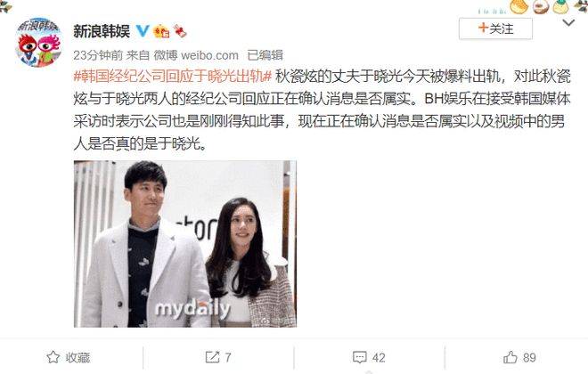The width and height of the screenshot is (588, 374).
Task: Open the 23分钟前 timestamp link
Action: tap(98, 55)
